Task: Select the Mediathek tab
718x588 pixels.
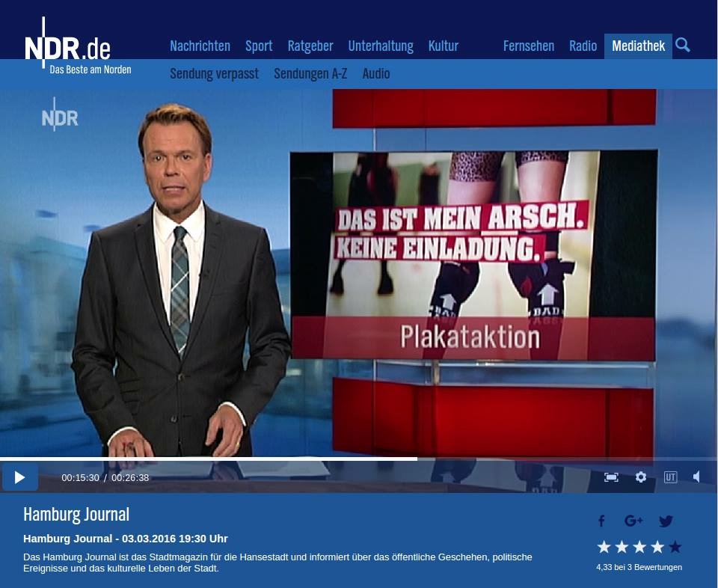Action: [x=638, y=46]
